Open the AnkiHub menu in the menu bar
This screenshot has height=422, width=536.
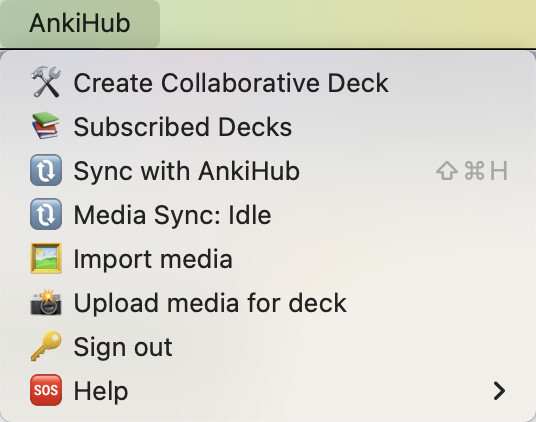(x=80, y=23)
